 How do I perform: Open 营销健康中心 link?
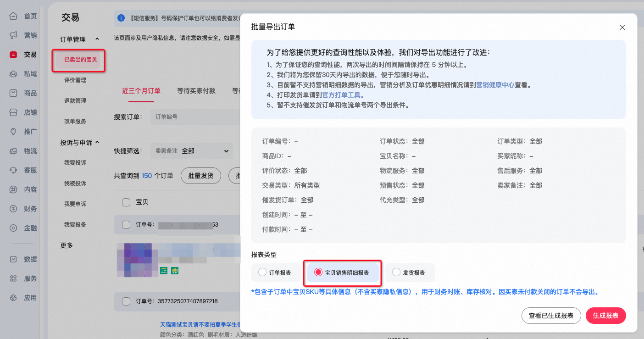pos(495,85)
